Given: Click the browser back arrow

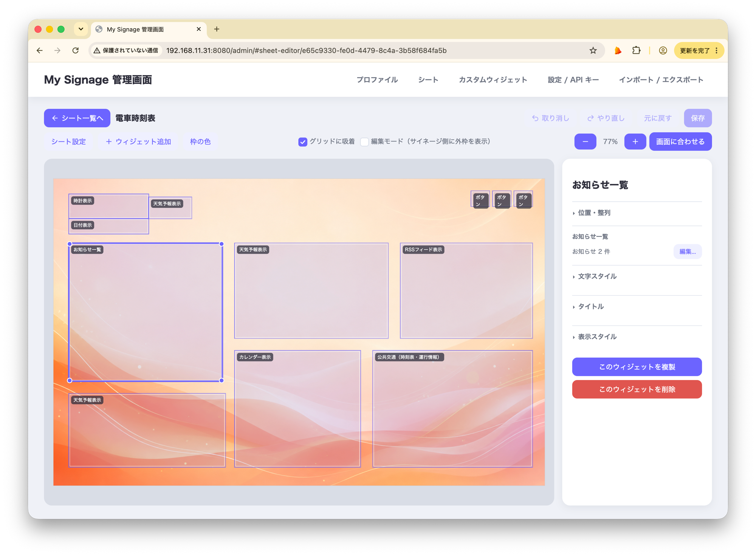Looking at the screenshot, I should click(x=40, y=51).
